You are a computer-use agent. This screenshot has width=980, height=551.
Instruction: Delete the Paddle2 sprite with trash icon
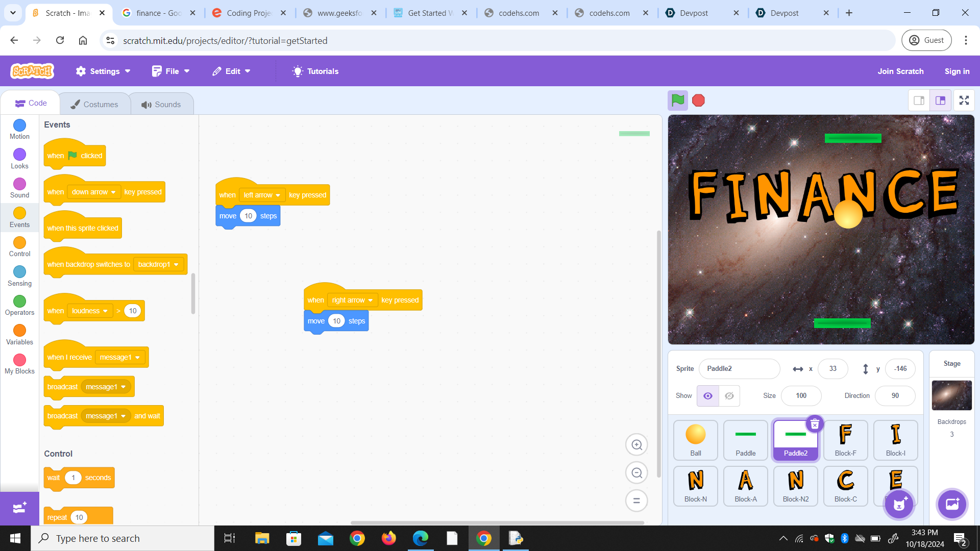(x=815, y=424)
